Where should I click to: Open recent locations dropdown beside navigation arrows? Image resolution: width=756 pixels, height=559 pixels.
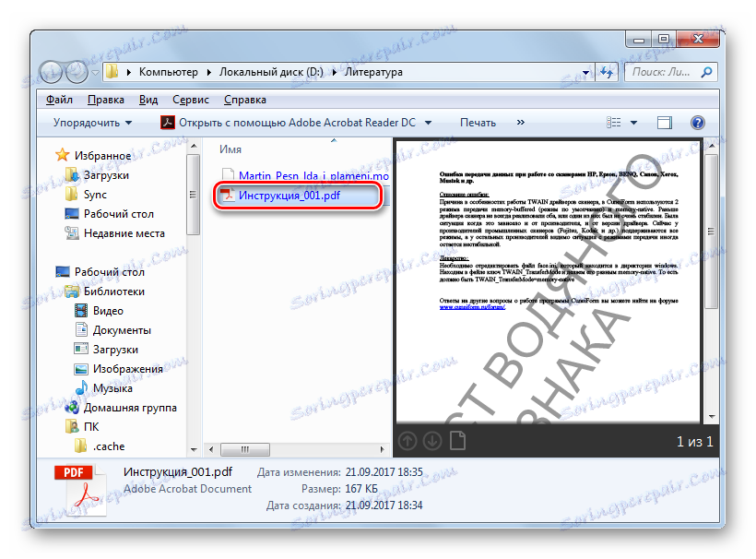pos(95,72)
